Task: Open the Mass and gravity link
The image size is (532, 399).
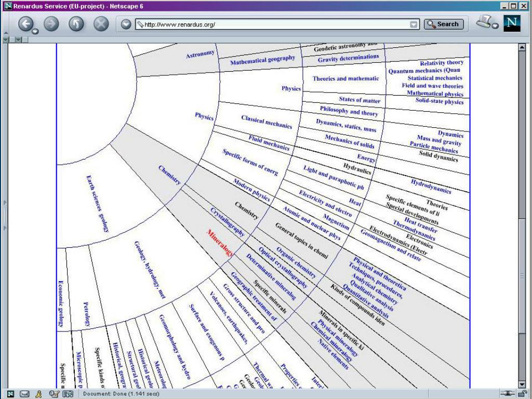Action: (439, 140)
